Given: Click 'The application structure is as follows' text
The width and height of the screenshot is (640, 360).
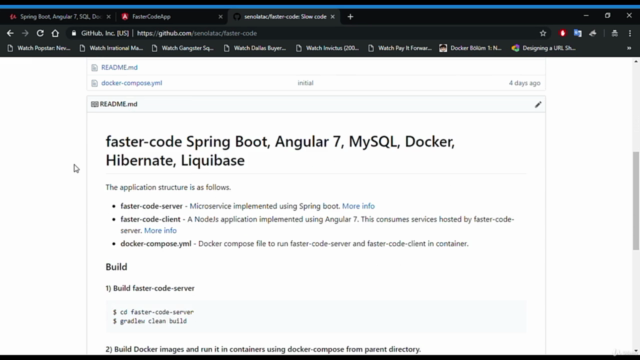Looking at the screenshot, I should click(168, 187).
